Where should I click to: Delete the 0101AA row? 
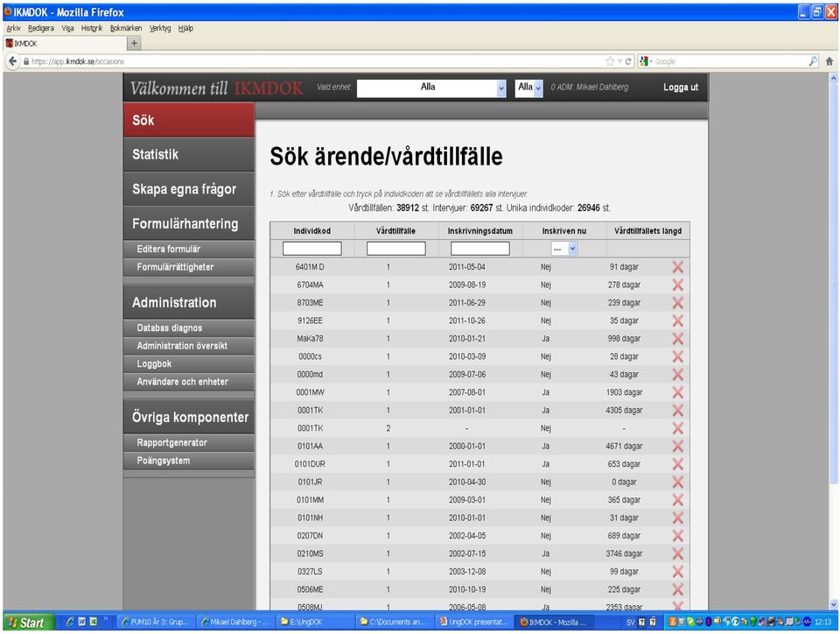pyautogui.click(x=677, y=446)
